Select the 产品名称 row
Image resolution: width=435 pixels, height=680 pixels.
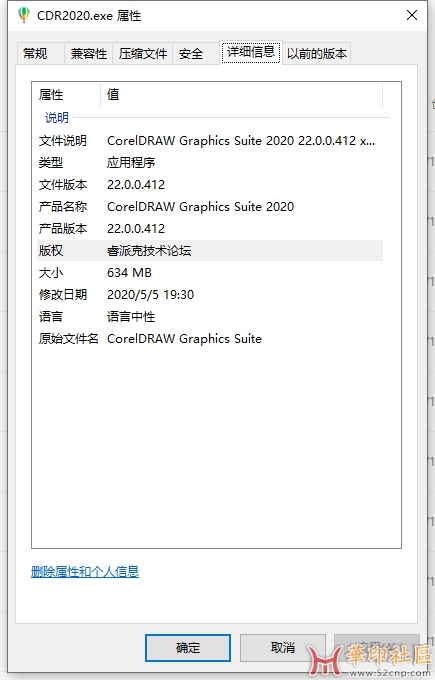coord(210,206)
